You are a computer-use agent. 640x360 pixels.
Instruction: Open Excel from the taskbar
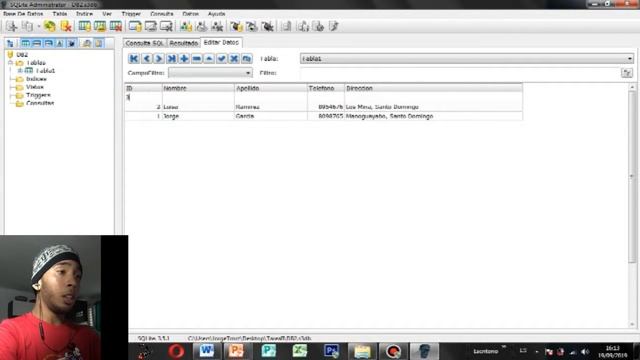[x=300, y=351]
